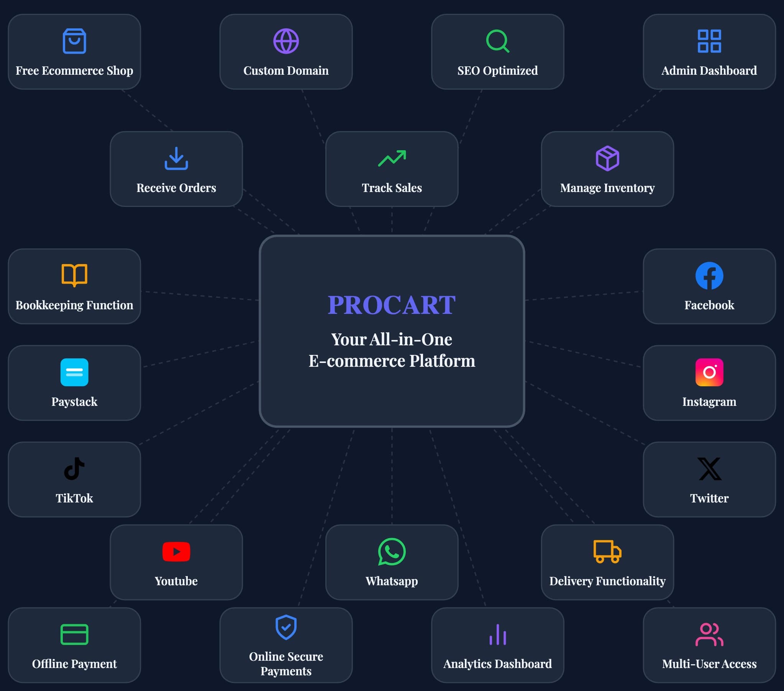Click the purple box package icon
Image resolution: width=784 pixels, height=691 pixels.
(x=607, y=158)
